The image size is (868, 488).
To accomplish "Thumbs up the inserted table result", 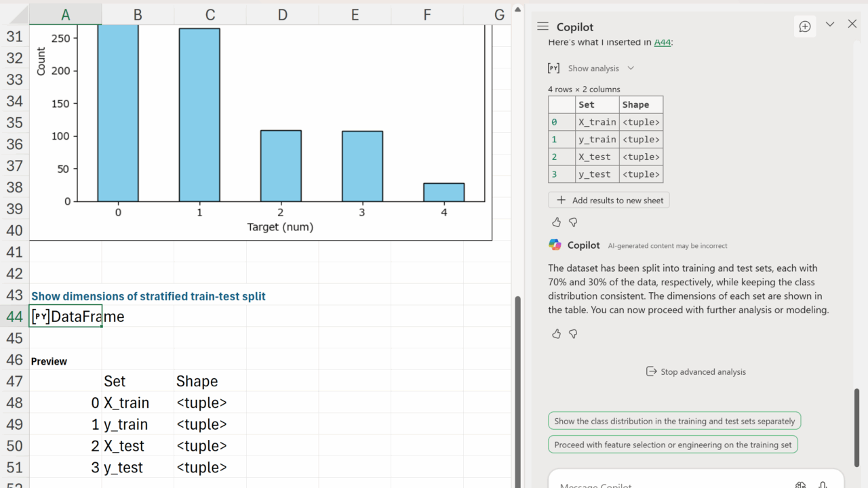I will (557, 222).
